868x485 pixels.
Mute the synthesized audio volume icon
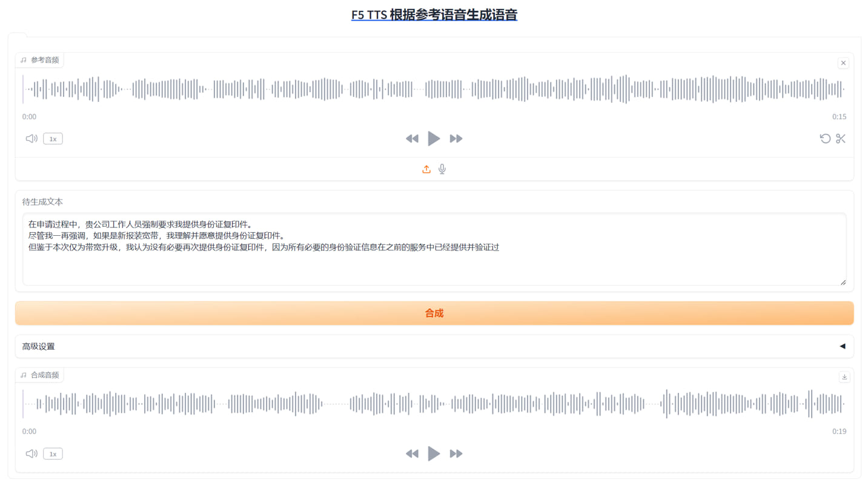pyautogui.click(x=31, y=453)
